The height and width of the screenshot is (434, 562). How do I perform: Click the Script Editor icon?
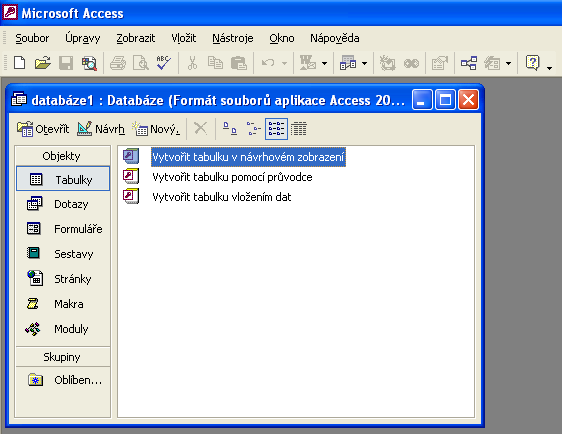411,63
